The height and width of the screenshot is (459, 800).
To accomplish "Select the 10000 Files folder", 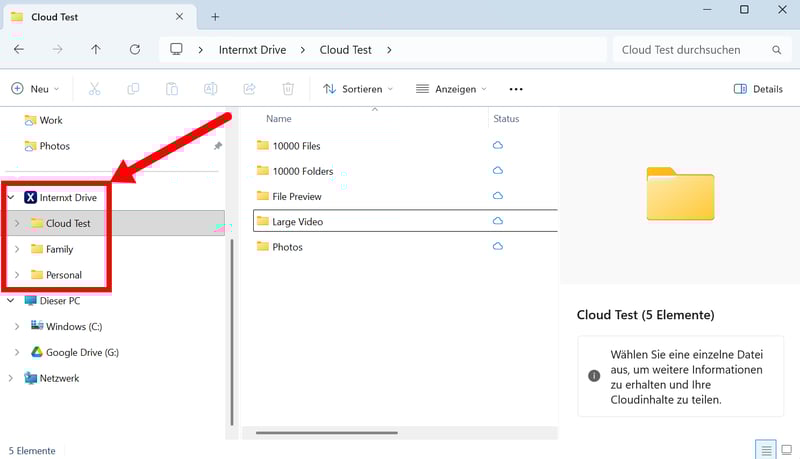I will point(296,146).
